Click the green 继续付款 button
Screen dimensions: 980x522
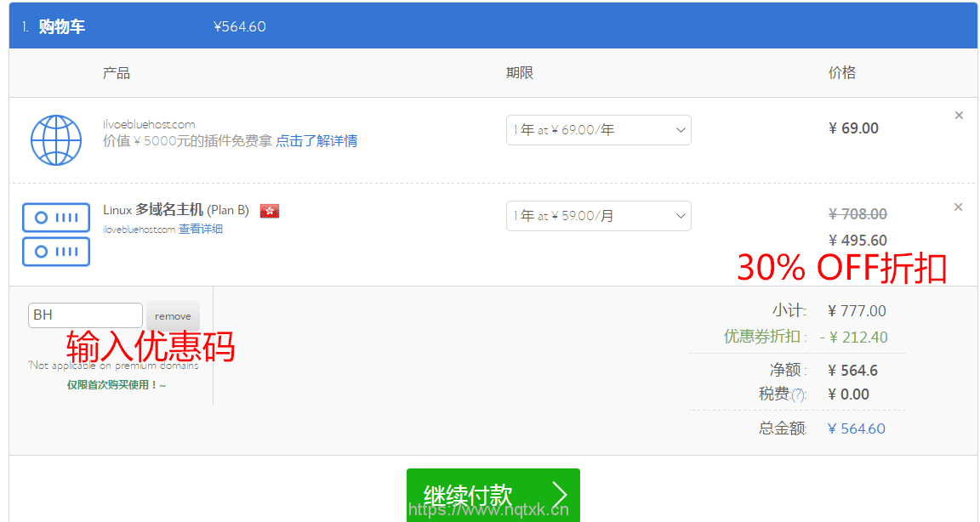point(493,495)
